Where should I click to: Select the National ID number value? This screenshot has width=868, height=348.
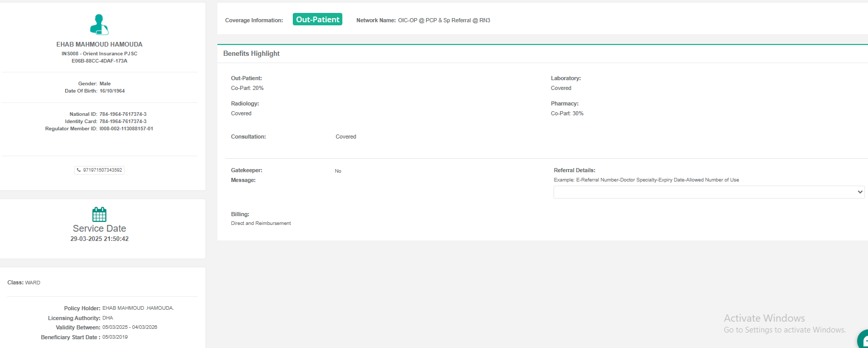pyautogui.click(x=123, y=114)
